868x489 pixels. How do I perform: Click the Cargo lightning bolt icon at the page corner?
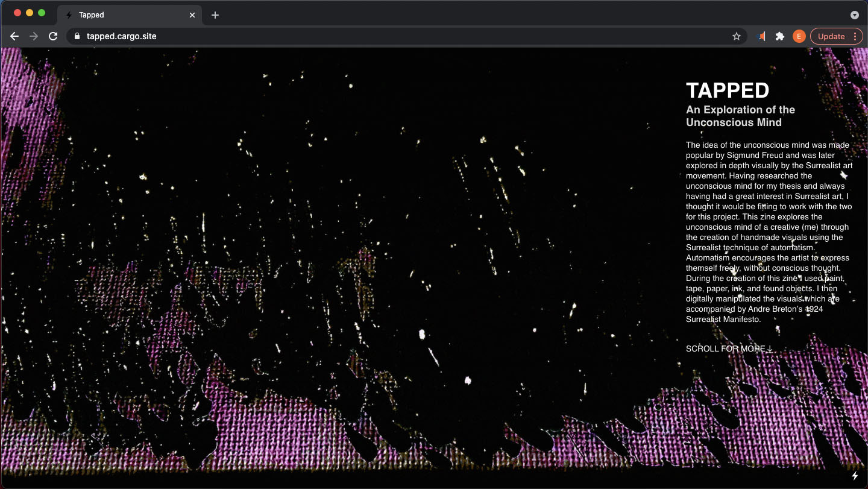pyautogui.click(x=855, y=476)
